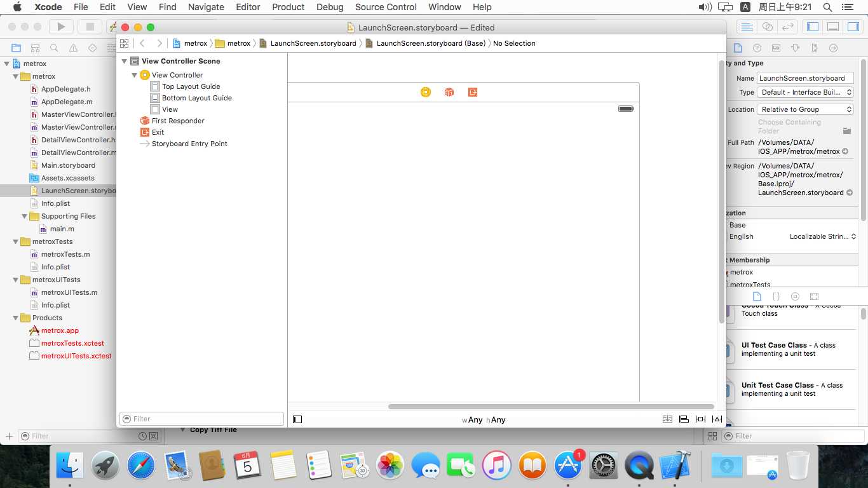
Task: Click the canvas horizontal scrollbar
Action: [x=551, y=407]
